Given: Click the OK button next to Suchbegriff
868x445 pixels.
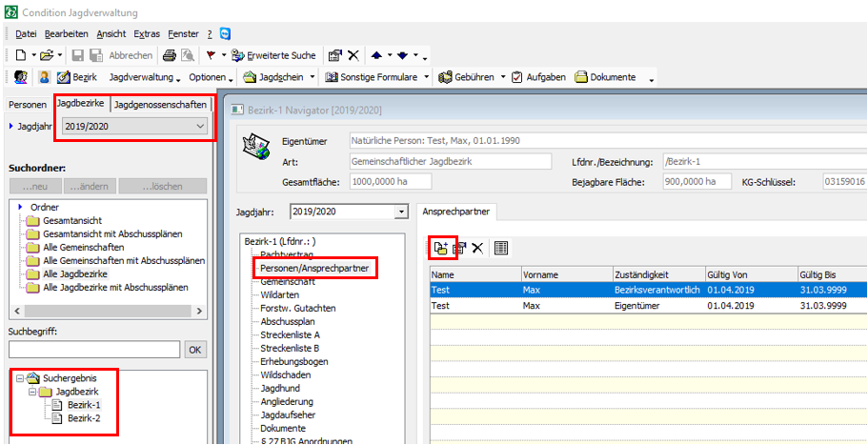Looking at the screenshot, I should [194, 350].
